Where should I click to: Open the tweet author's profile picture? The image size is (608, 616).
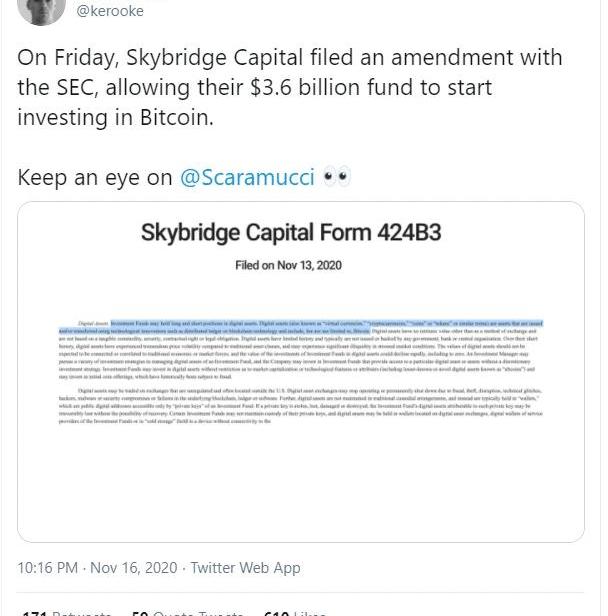(x=39, y=8)
